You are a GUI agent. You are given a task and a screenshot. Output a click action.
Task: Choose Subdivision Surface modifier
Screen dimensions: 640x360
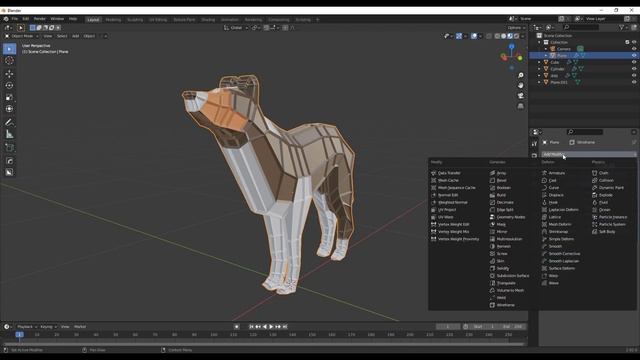(x=510, y=276)
